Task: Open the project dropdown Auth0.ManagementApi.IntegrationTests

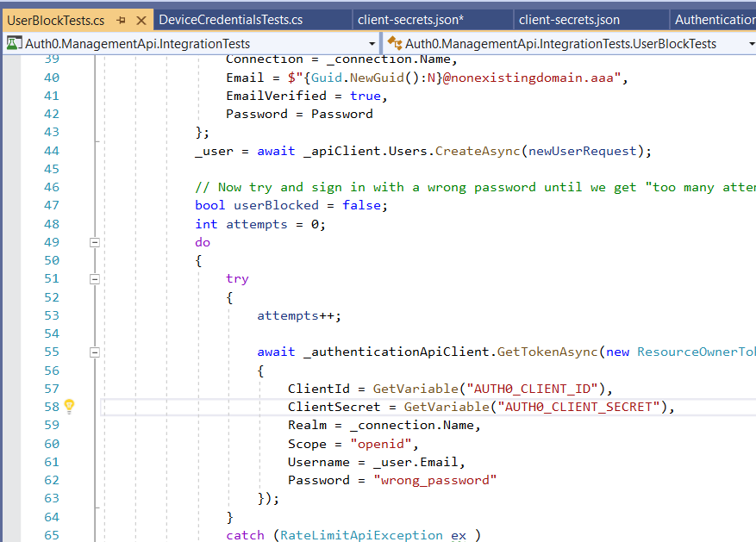Action: point(372,44)
